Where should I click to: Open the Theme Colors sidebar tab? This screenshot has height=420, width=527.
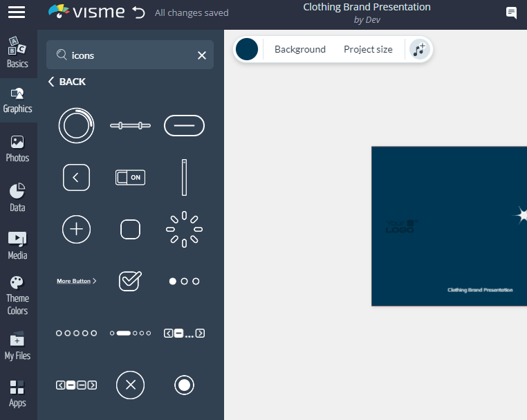(x=17, y=295)
